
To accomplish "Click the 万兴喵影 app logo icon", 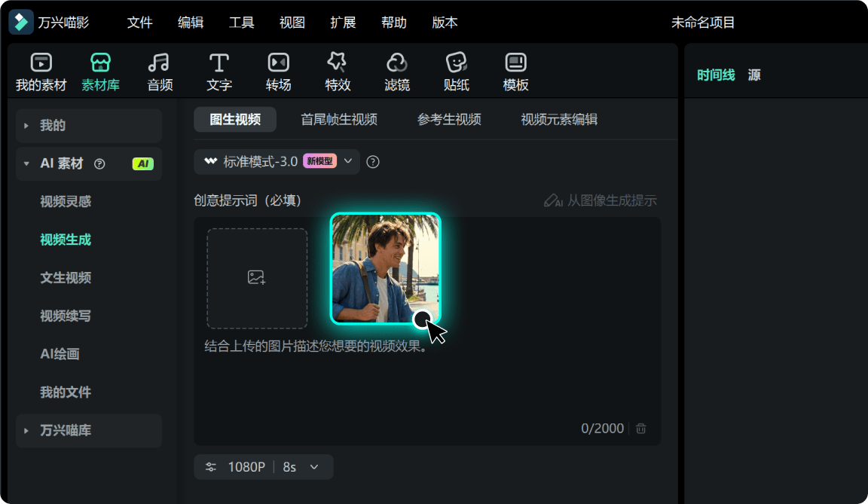I will [x=21, y=22].
